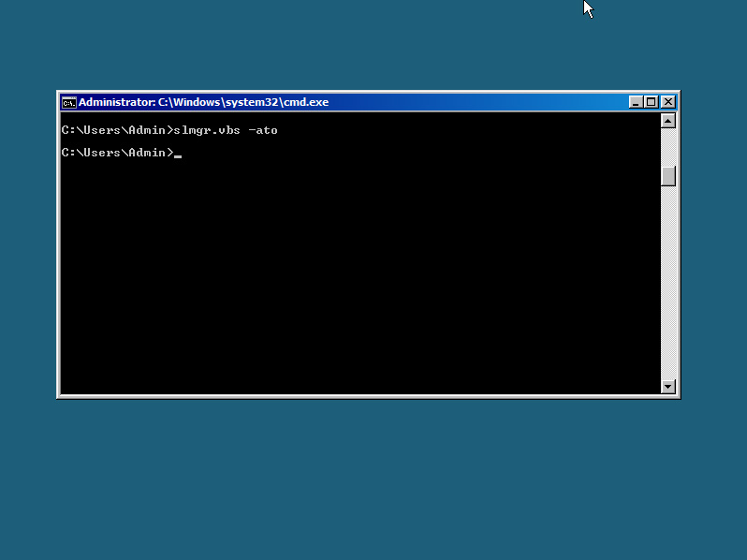This screenshot has width=747, height=560.
Task: Click the scroll down arrow in cmd window
Action: [x=668, y=387]
